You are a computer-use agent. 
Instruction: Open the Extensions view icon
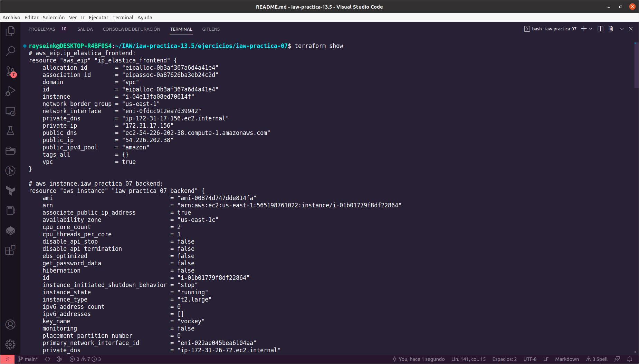coord(10,250)
